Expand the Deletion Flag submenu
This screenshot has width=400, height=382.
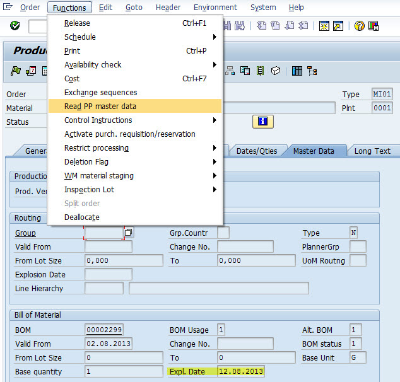tap(215, 162)
